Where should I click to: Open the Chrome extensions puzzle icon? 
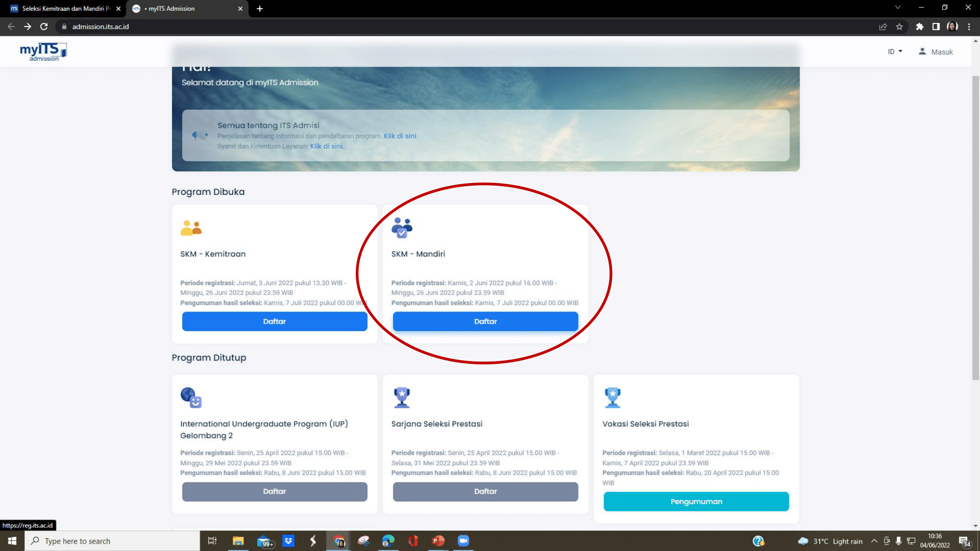[x=919, y=27]
